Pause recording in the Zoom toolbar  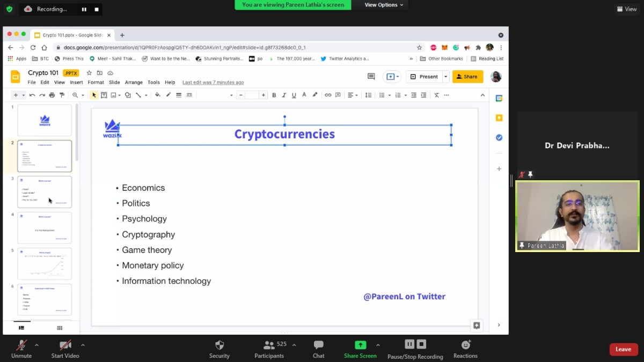tap(409, 344)
